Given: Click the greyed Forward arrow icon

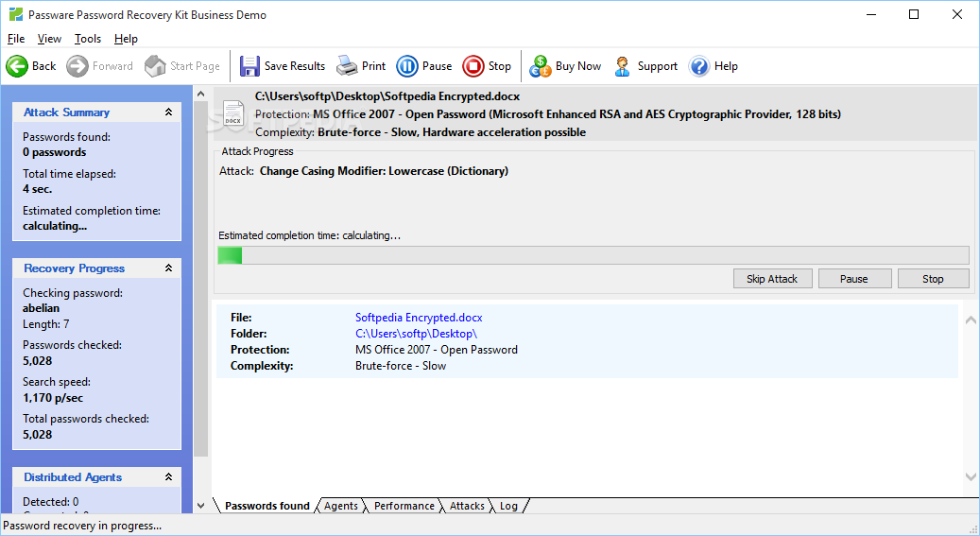Looking at the screenshot, I should click(x=77, y=65).
